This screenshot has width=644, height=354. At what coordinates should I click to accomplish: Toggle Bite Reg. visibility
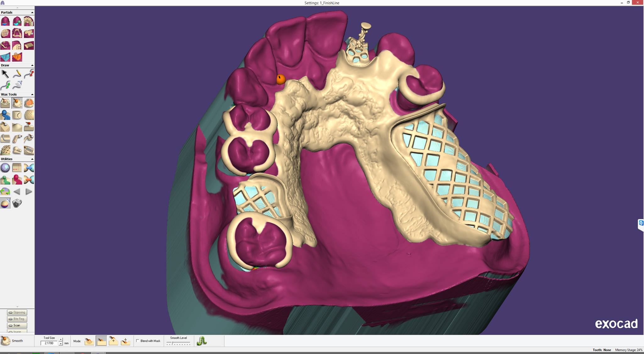pyautogui.click(x=17, y=319)
